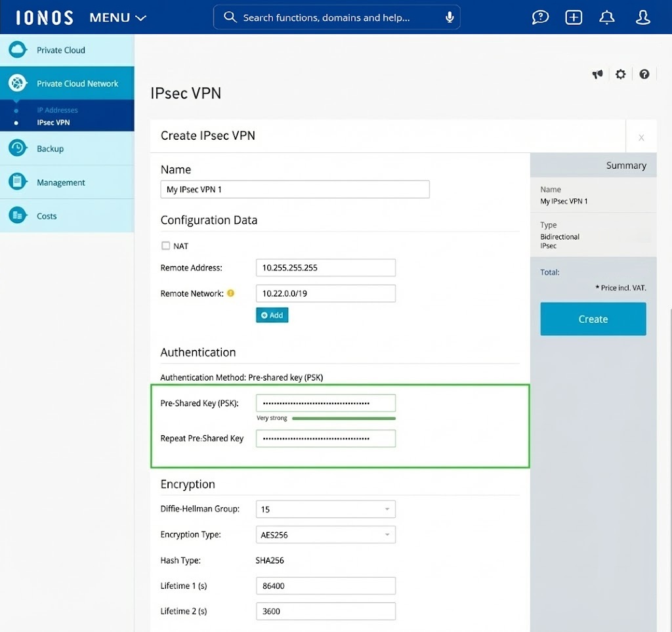The image size is (672, 632).
Task: Open the Diffie-Hellman Group dropdown
Action: (x=325, y=509)
